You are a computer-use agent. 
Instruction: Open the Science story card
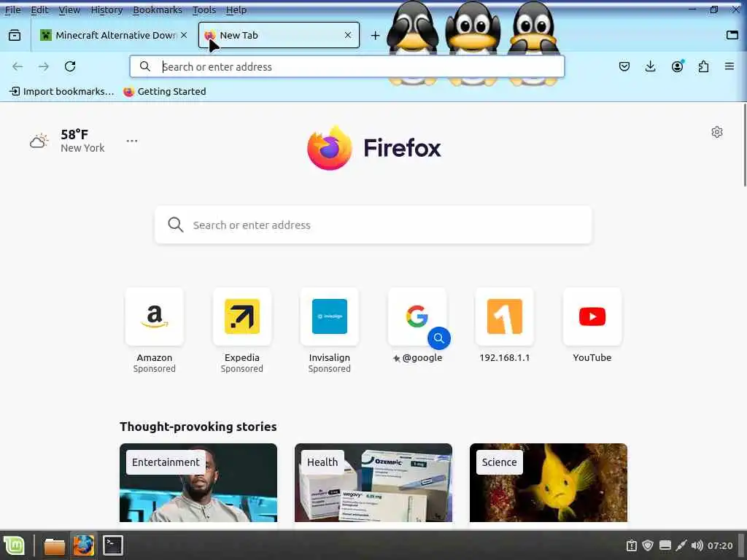549,483
